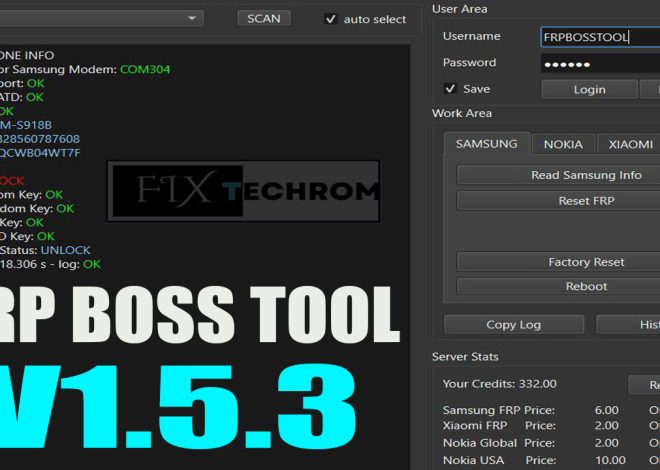This screenshot has height=470, width=660.
Task: Switch to the XIAOMI tab
Action: 631,144
